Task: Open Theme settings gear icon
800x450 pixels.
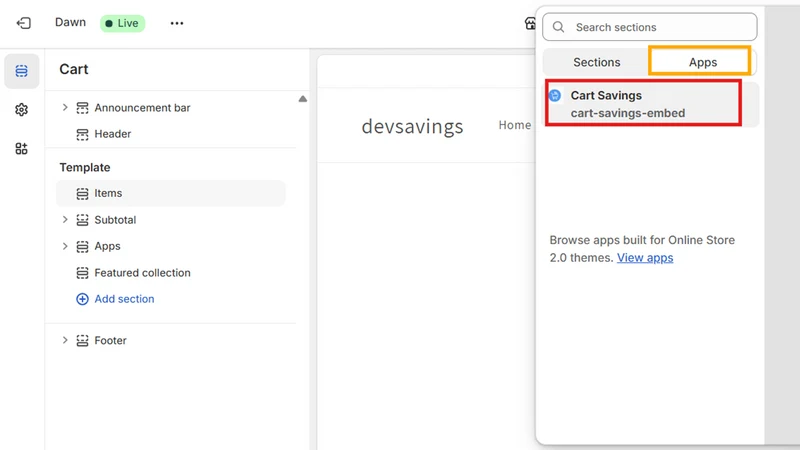Action: (x=21, y=110)
